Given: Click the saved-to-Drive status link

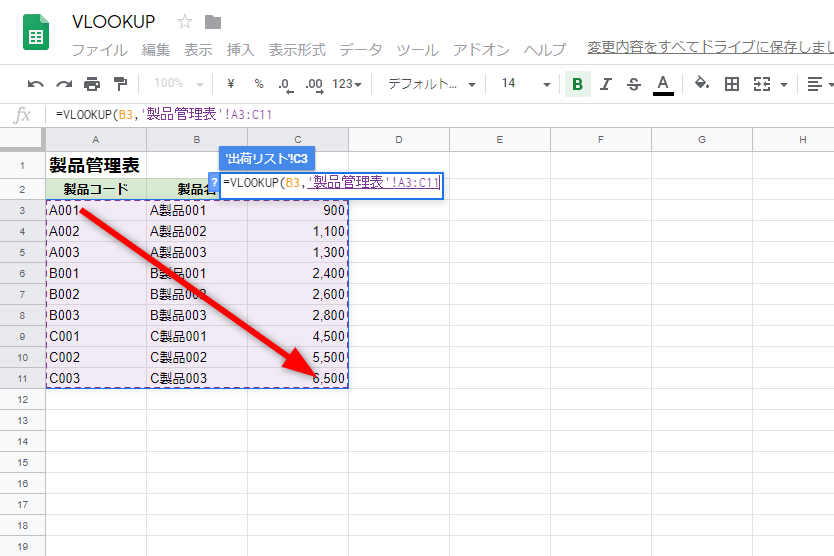Looking at the screenshot, I should click(x=710, y=47).
